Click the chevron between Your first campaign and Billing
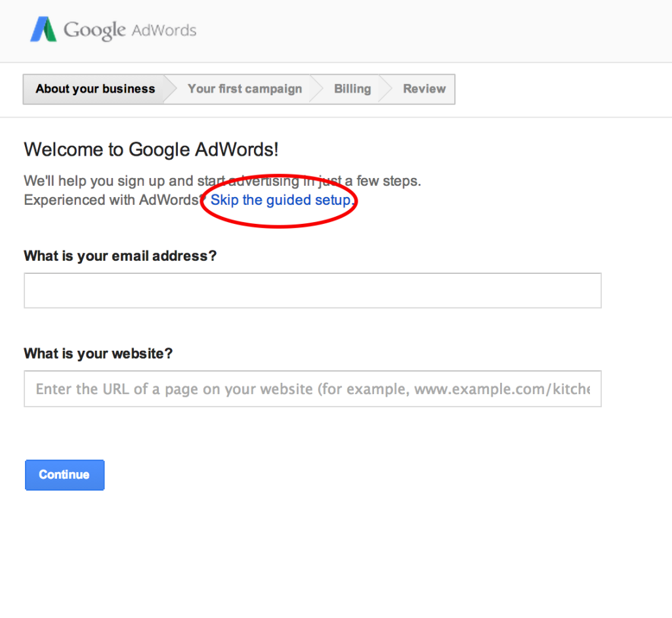 click(x=316, y=89)
